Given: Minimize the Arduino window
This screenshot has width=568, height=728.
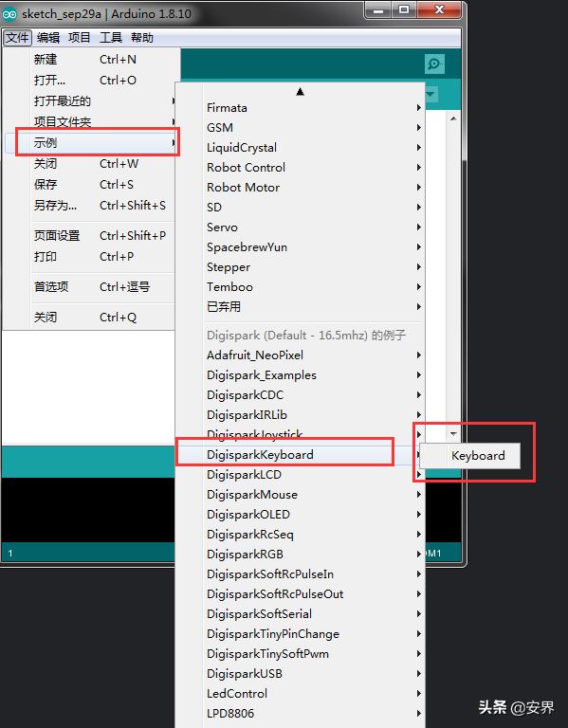Looking at the screenshot, I should coord(378,9).
